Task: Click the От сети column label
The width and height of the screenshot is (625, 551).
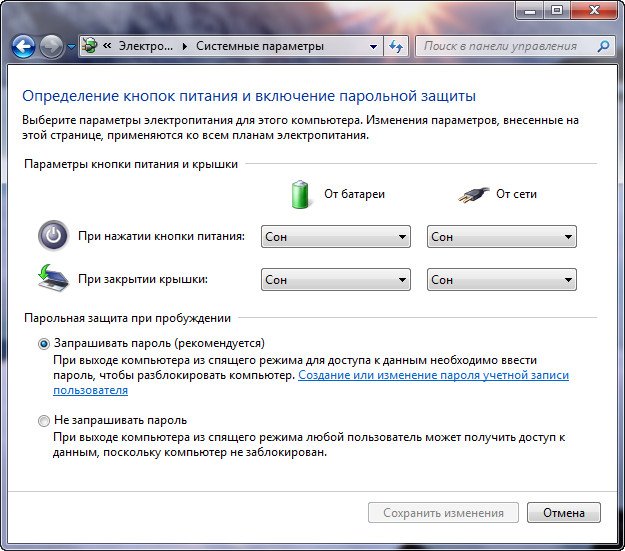Action: coord(516,194)
